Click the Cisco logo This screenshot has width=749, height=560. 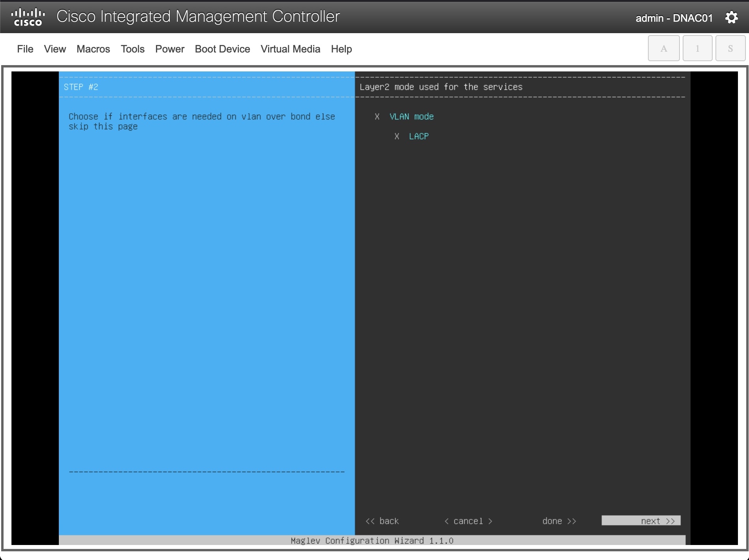point(28,17)
